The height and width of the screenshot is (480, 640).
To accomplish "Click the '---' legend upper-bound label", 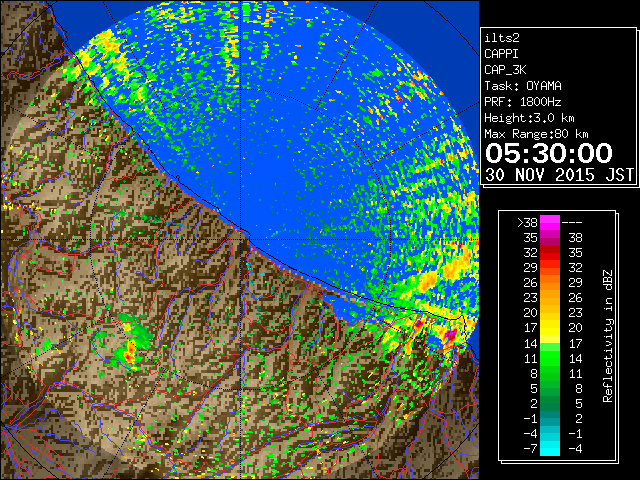I will point(572,222).
